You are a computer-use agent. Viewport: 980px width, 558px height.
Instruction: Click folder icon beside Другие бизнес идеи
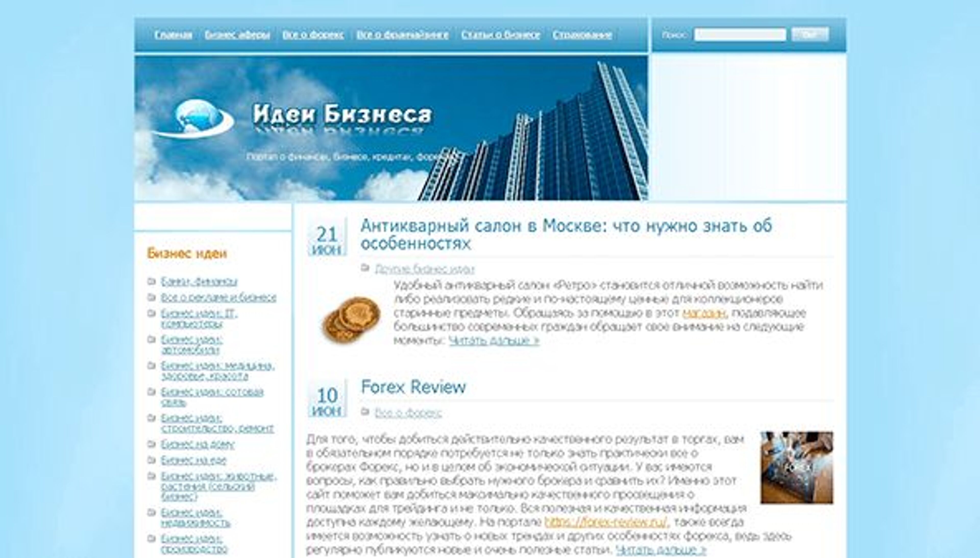pos(365,268)
